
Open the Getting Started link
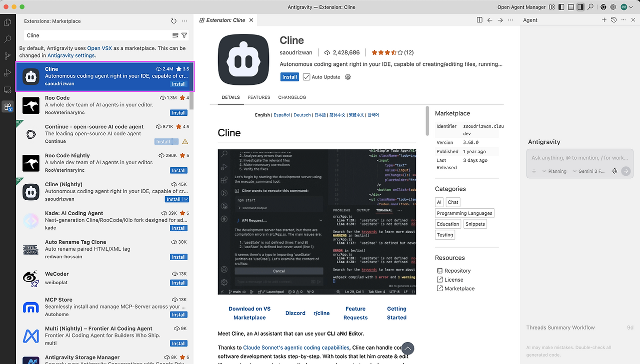396,313
